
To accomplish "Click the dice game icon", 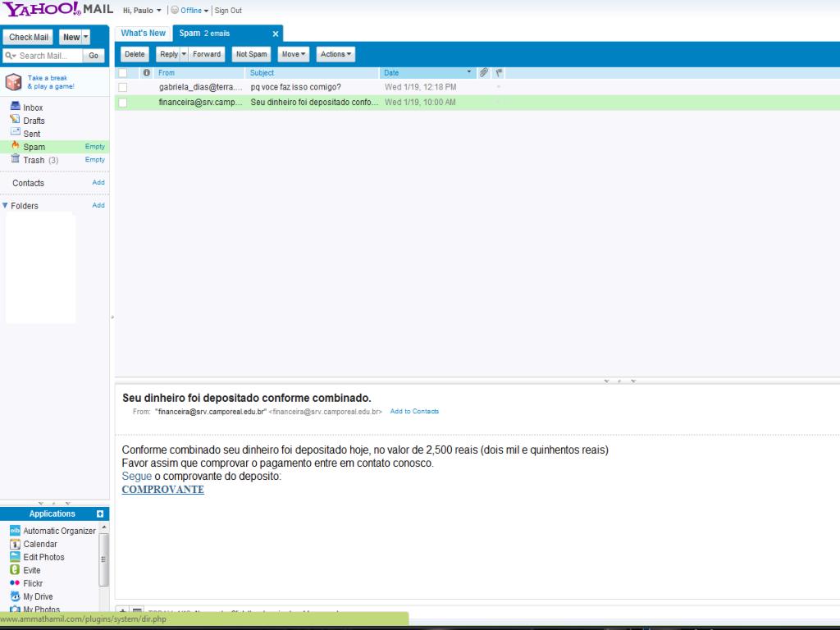I will coord(13,82).
